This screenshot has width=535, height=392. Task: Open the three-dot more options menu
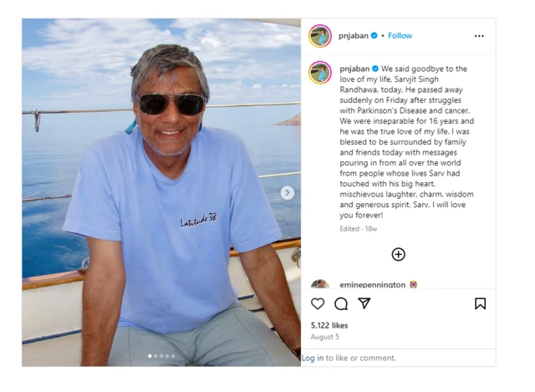pyautogui.click(x=479, y=36)
